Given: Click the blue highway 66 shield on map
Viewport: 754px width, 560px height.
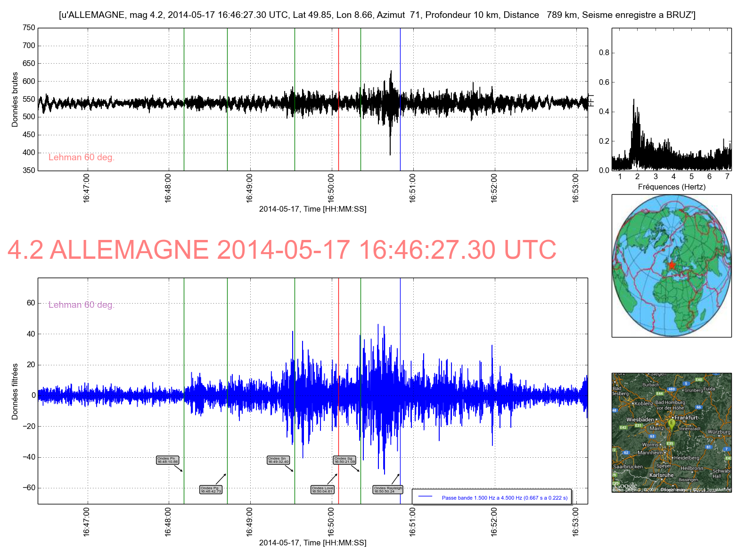Looking at the screenshot, I should (698, 407).
